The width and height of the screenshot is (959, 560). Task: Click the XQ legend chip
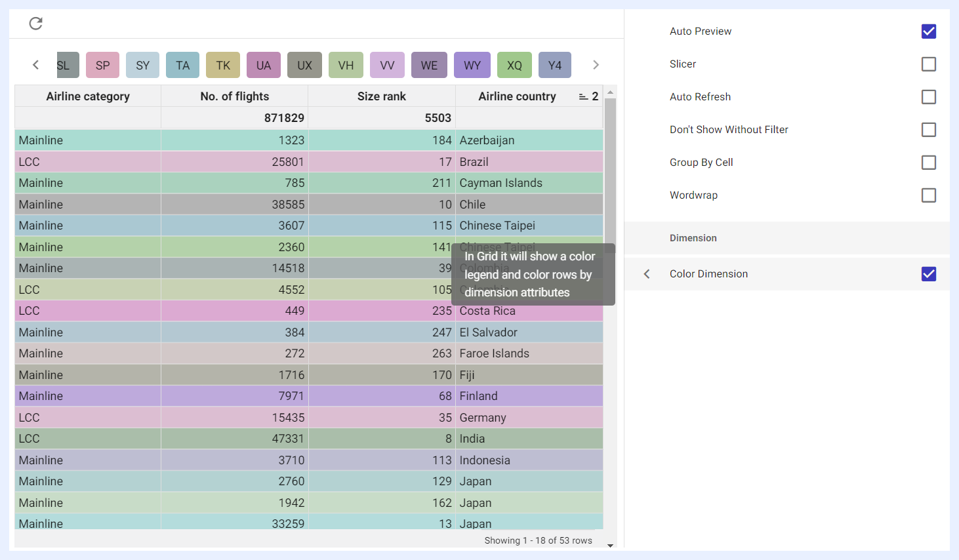[514, 65]
